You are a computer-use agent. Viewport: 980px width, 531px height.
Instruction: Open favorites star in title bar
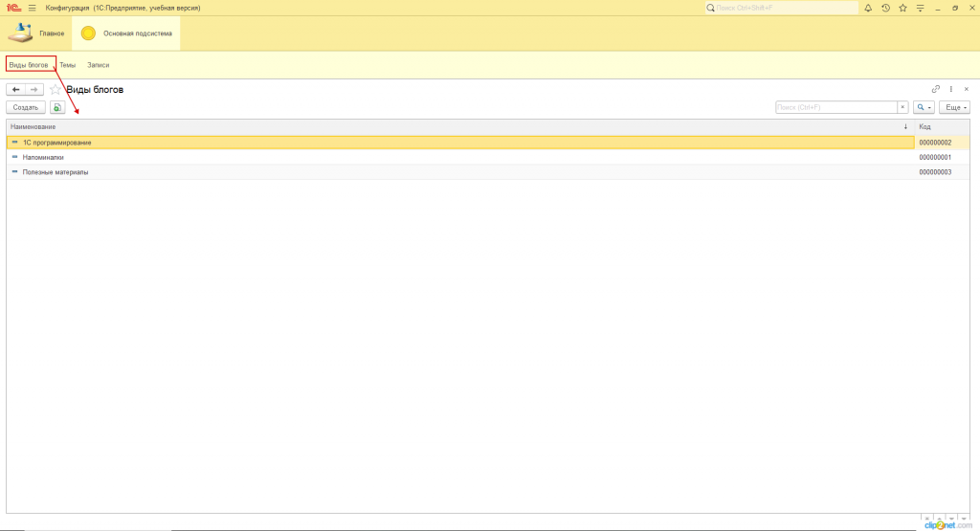(x=902, y=8)
